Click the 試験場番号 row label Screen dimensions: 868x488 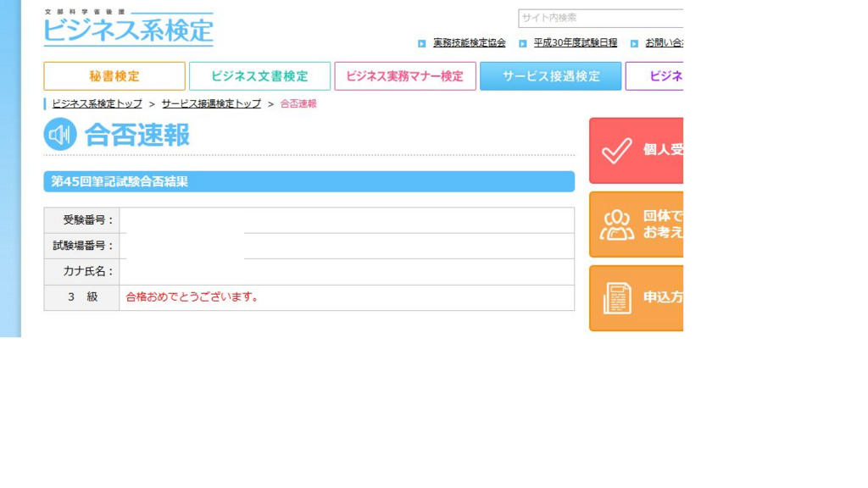[x=82, y=246]
